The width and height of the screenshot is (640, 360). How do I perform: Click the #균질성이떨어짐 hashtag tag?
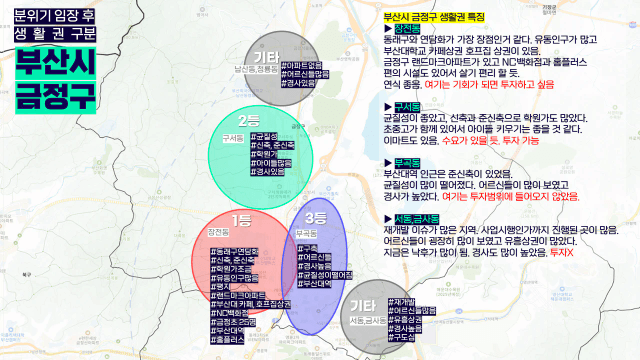325,275
